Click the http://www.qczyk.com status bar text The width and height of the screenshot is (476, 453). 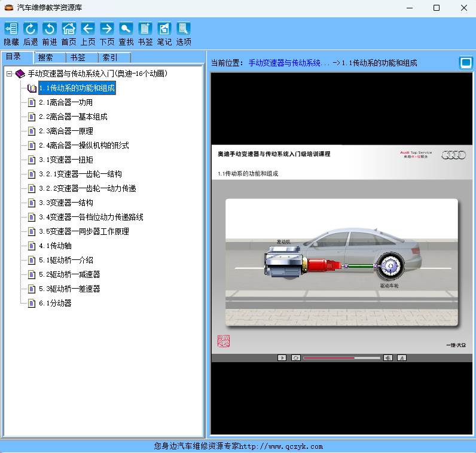[281, 446]
